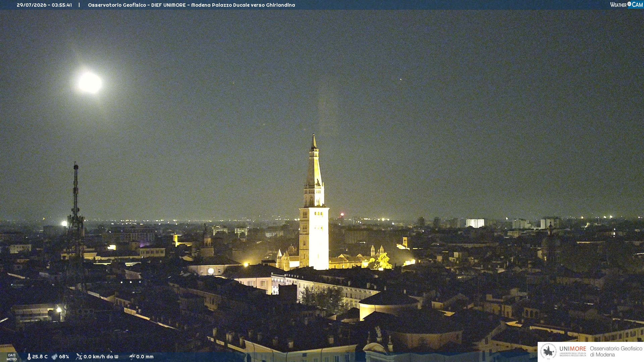Screen dimensions: 644x362
Task: Click the humidity water drops icon
Action: (55, 357)
